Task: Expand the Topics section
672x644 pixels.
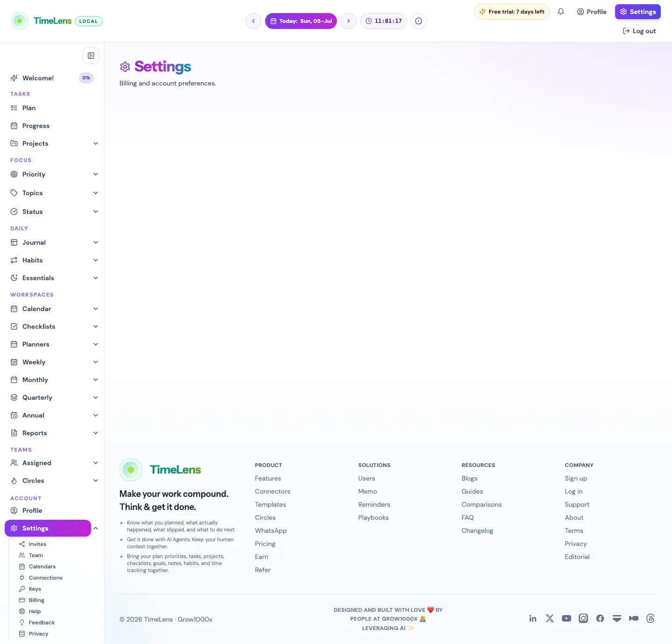Action: 96,193
